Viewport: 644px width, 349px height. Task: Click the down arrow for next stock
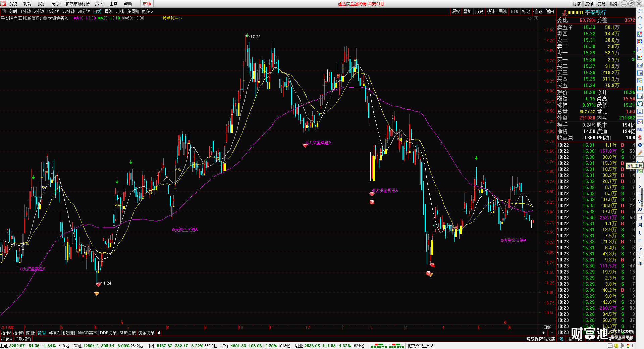point(640,27)
